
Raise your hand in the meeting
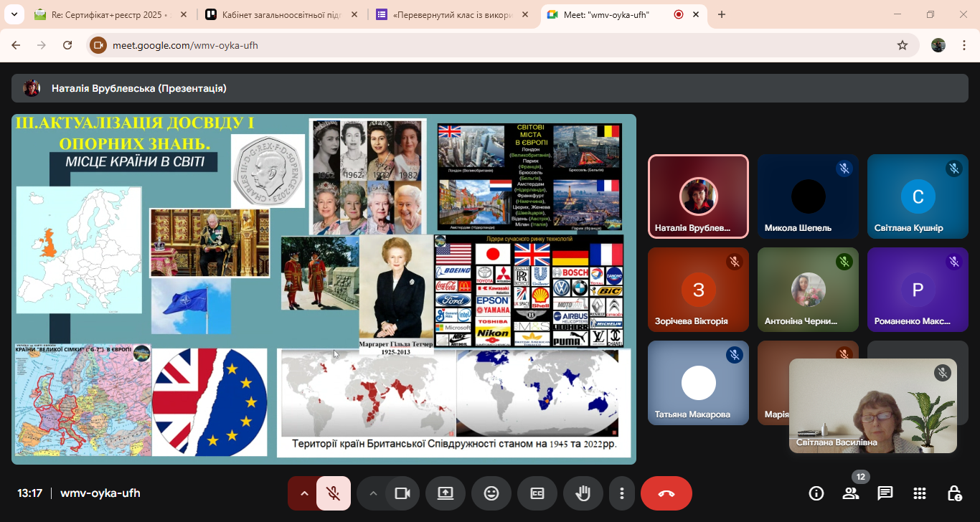tap(583, 493)
